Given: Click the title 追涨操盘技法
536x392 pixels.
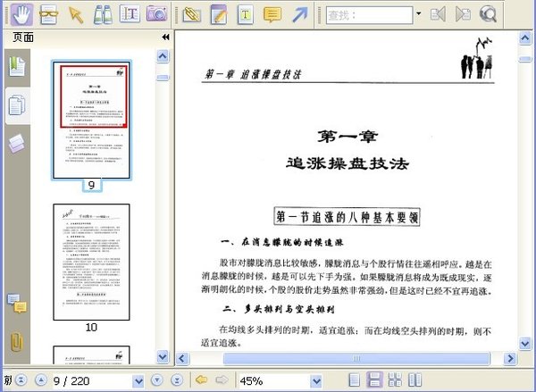Looking at the screenshot, I should click(348, 163).
